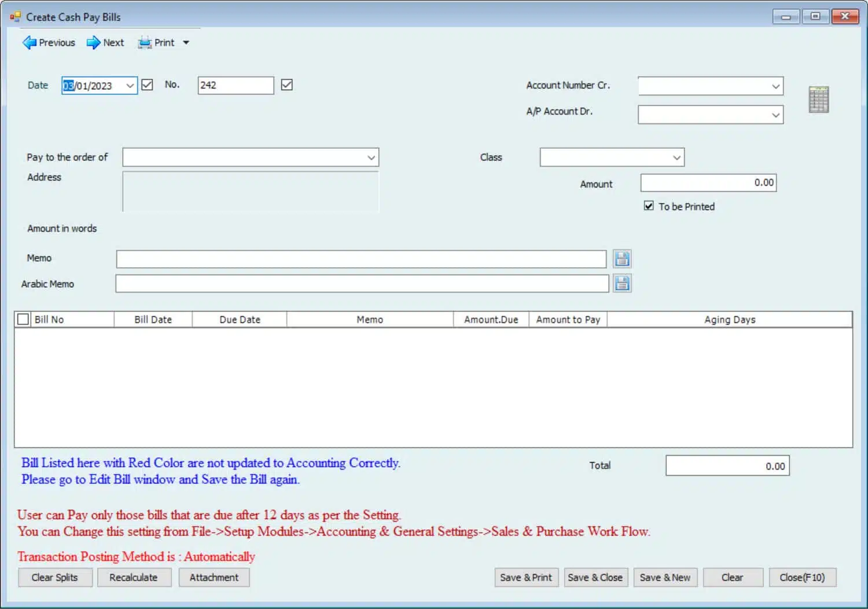Click the Amount to Pay column header

[568, 320]
